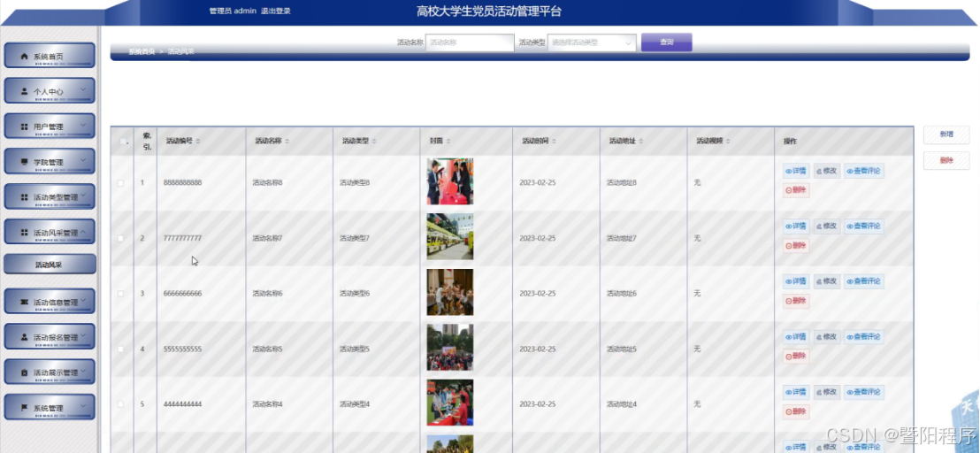
Task: Sort by 活动视频 column sort arrows
Action: tap(728, 142)
